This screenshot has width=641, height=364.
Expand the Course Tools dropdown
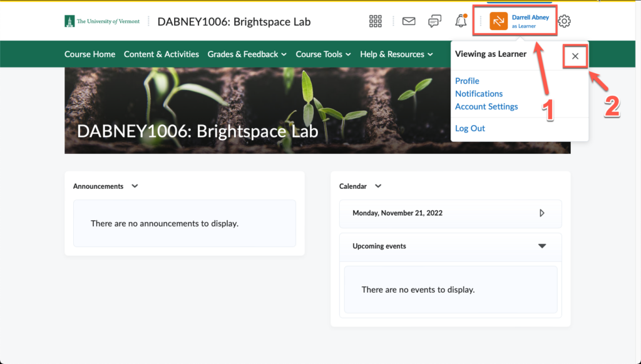coord(323,54)
